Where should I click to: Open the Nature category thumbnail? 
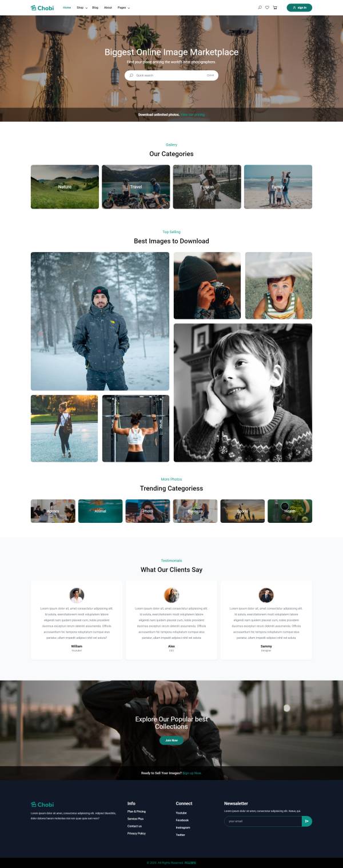coord(65,187)
